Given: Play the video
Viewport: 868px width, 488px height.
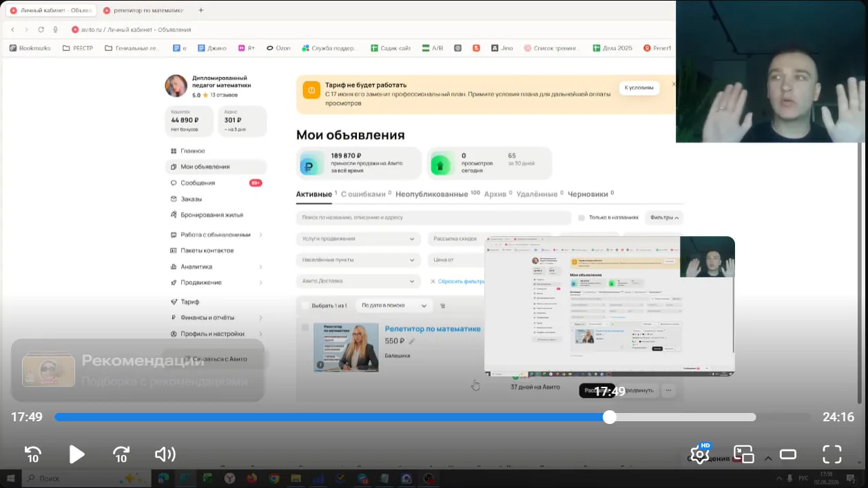Looking at the screenshot, I should coord(76,454).
